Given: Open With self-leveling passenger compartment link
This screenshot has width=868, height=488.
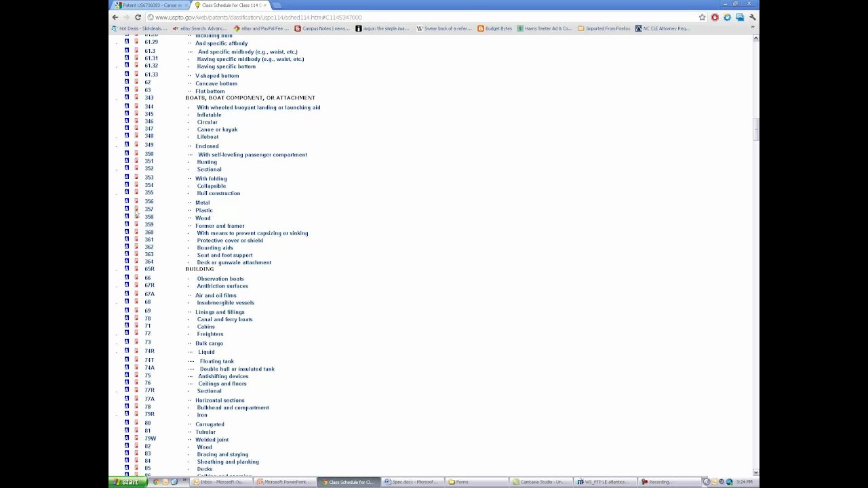Looking at the screenshot, I should 252,155.
